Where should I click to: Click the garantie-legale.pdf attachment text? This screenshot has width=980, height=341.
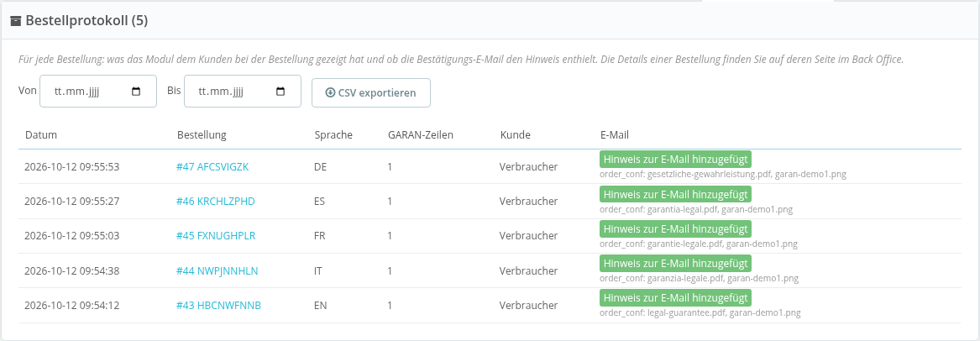685,244
